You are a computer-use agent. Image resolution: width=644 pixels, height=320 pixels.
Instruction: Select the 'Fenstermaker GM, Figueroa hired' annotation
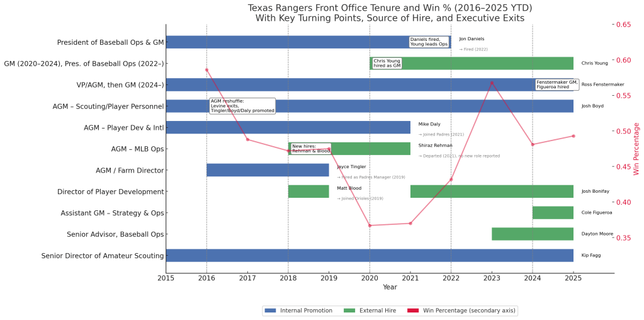556,84
